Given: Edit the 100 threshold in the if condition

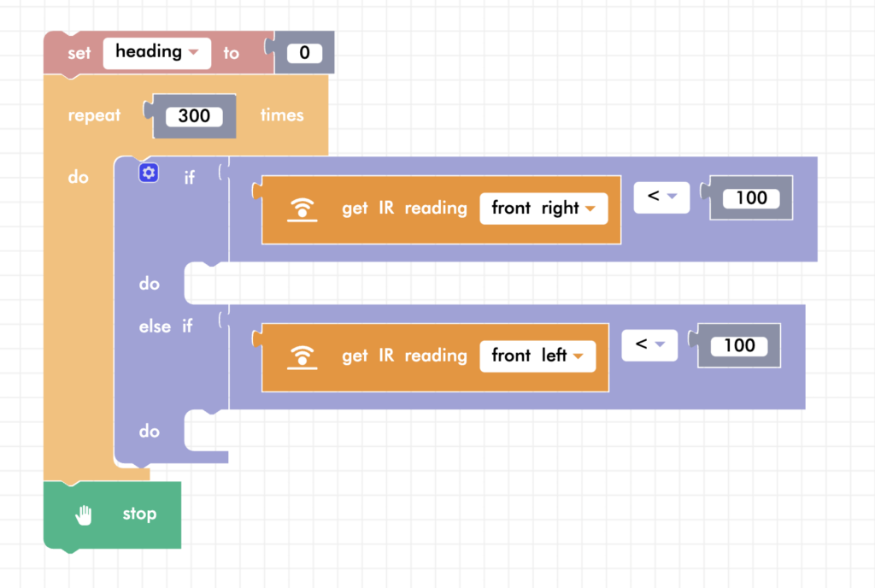Looking at the screenshot, I should tap(751, 198).
